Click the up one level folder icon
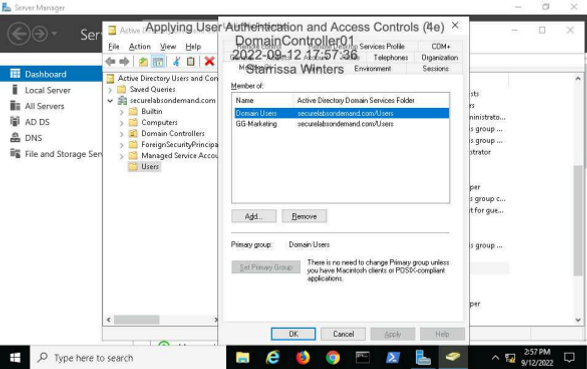587x369 pixels. pos(143,61)
